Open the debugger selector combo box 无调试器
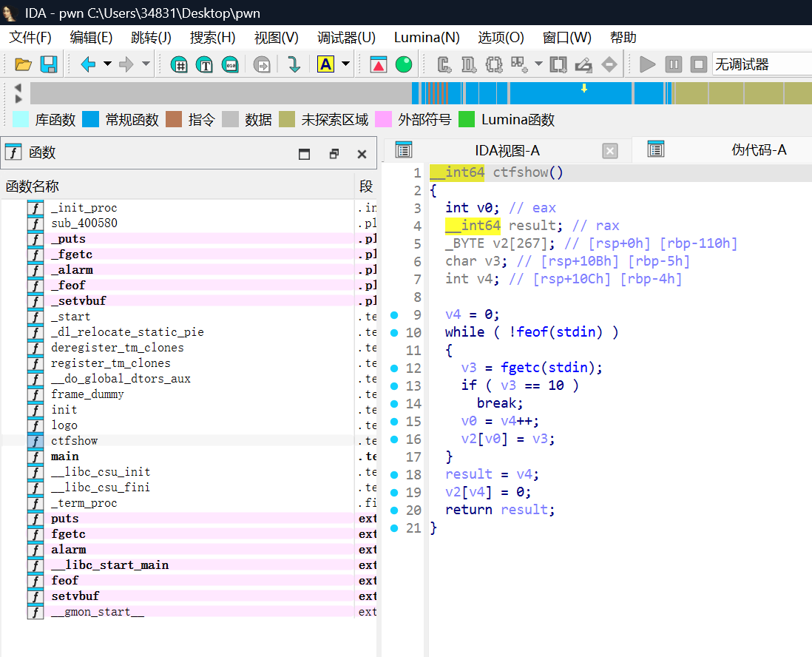This screenshot has height=657, width=812. [x=762, y=64]
